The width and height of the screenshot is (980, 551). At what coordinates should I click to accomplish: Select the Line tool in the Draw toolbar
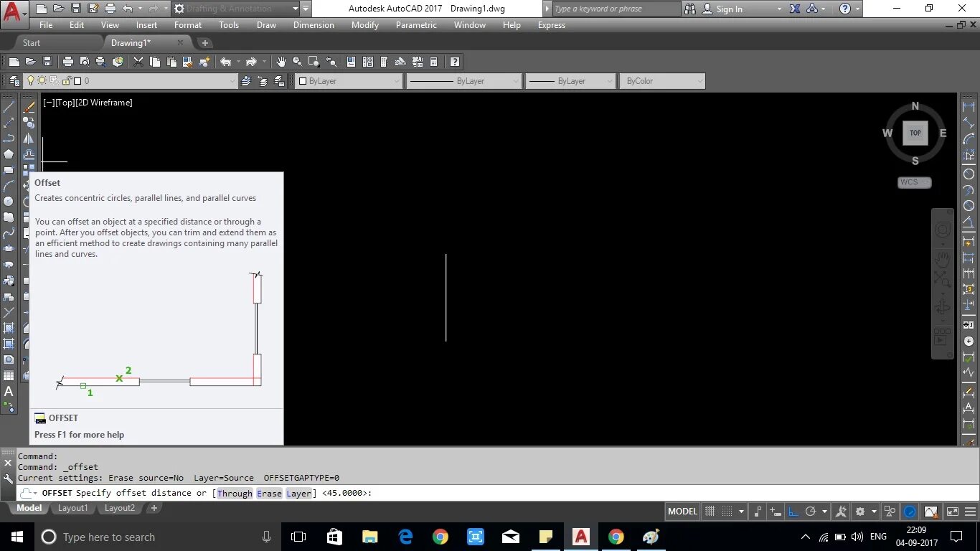(x=9, y=108)
